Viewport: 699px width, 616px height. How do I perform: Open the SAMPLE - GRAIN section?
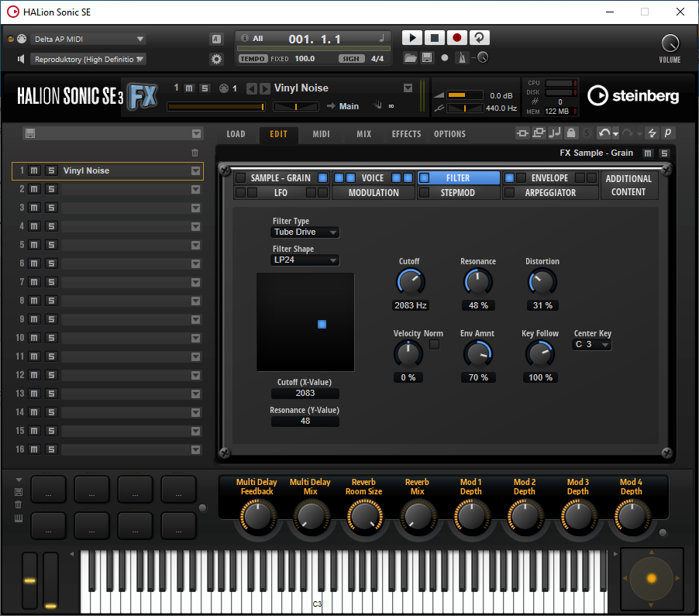[281, 178]
